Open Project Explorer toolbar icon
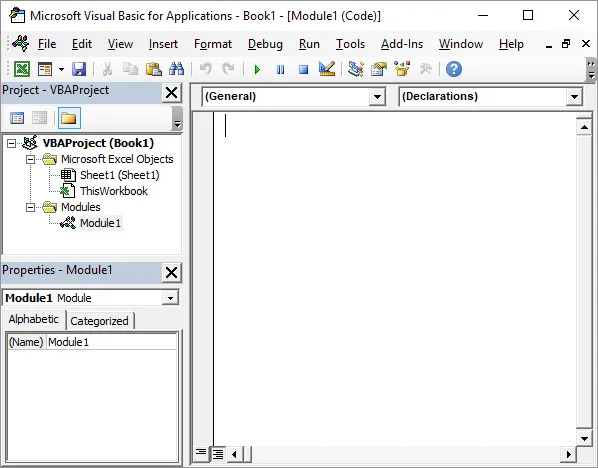This screenshot has width=598, height=468. pyautogui.click(x=356, y=69)
